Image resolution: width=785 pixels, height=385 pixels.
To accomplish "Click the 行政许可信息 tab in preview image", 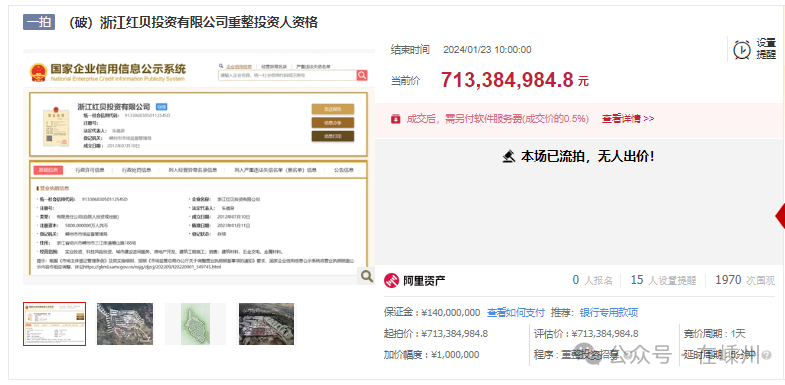I will click(90, 170).
